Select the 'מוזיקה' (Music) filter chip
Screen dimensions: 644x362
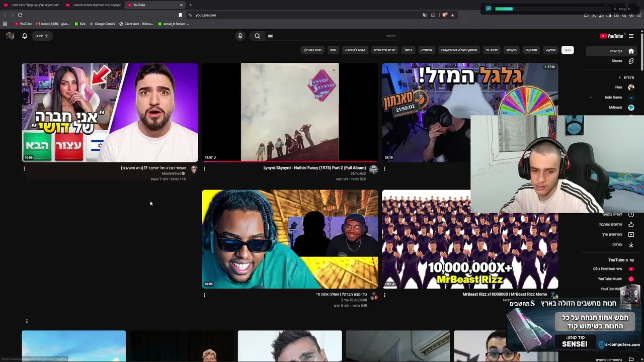click(x=551, y=50)
